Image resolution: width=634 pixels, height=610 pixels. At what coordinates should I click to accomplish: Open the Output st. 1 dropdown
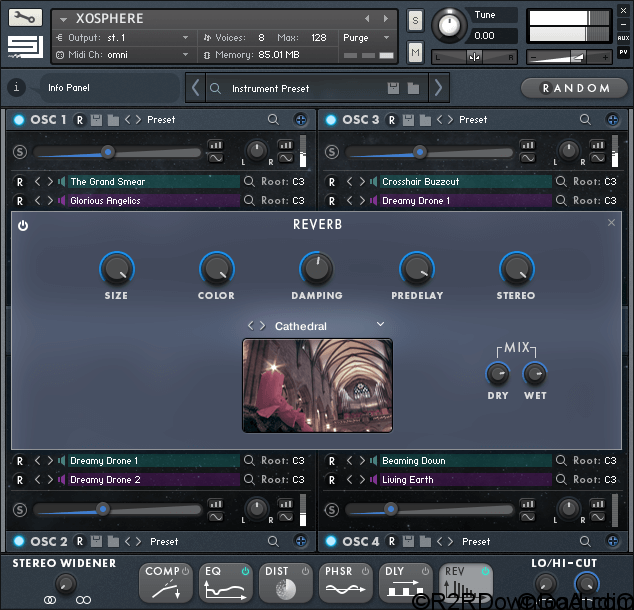click(x=185, y=38)
